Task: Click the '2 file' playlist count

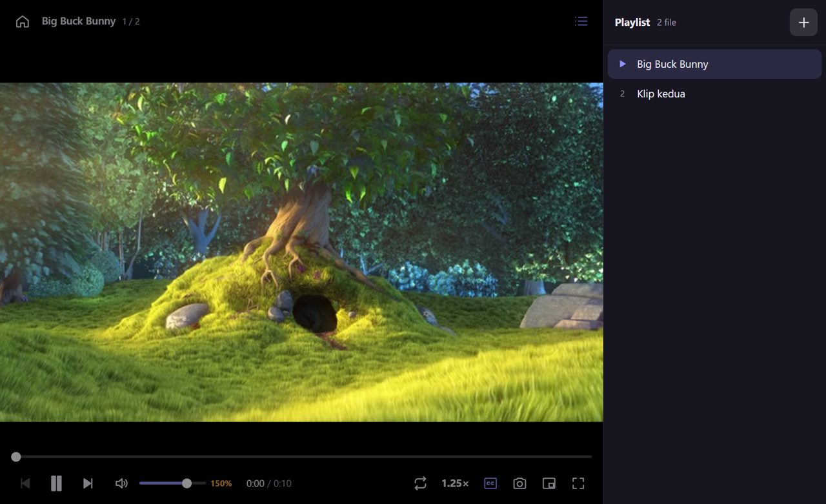Action: click(x=667, y=23)
